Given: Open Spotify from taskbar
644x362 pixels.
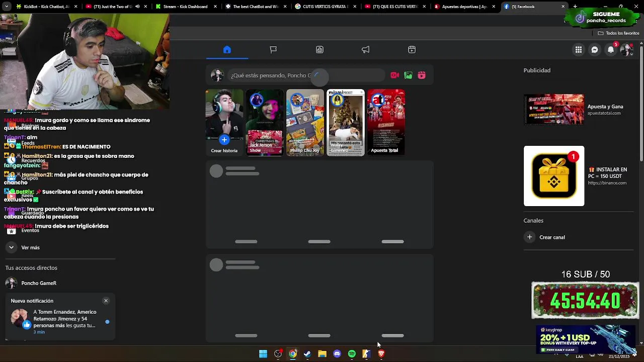Looking at the screenshot, I should coord(352,354).
